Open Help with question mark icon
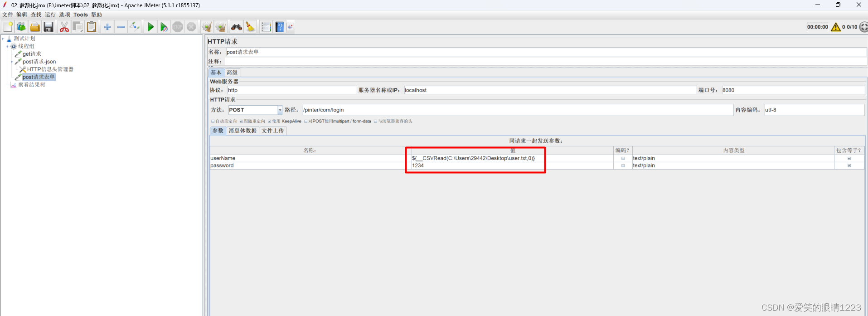This screenshot has width=868, height=316. [x=280, y=27]
